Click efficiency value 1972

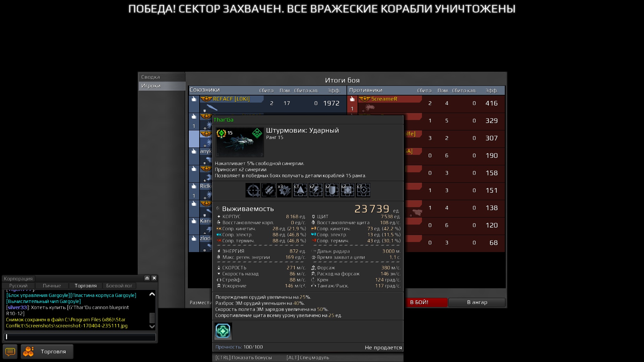[x=331, y=103]
